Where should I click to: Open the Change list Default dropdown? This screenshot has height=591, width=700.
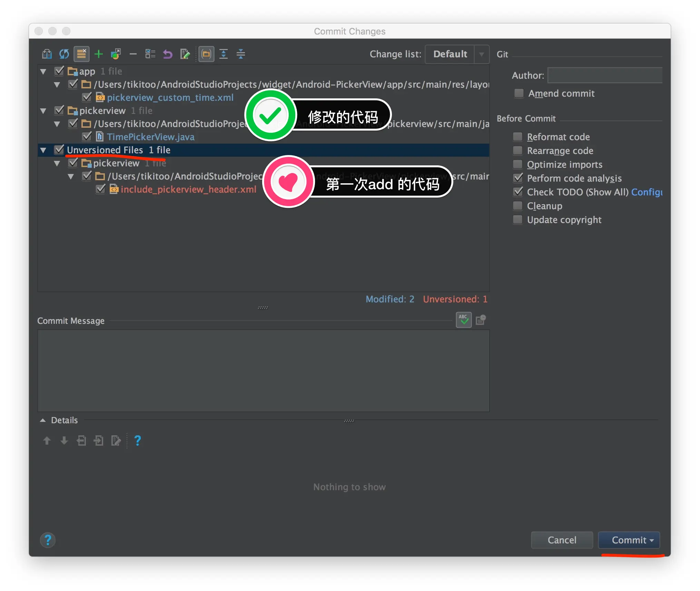coord(457,54)
